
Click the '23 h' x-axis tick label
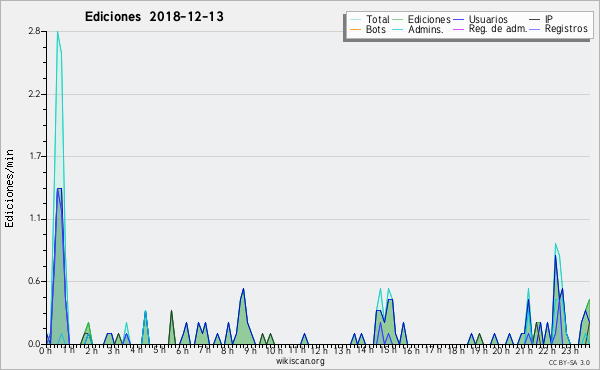coord(569,350)
